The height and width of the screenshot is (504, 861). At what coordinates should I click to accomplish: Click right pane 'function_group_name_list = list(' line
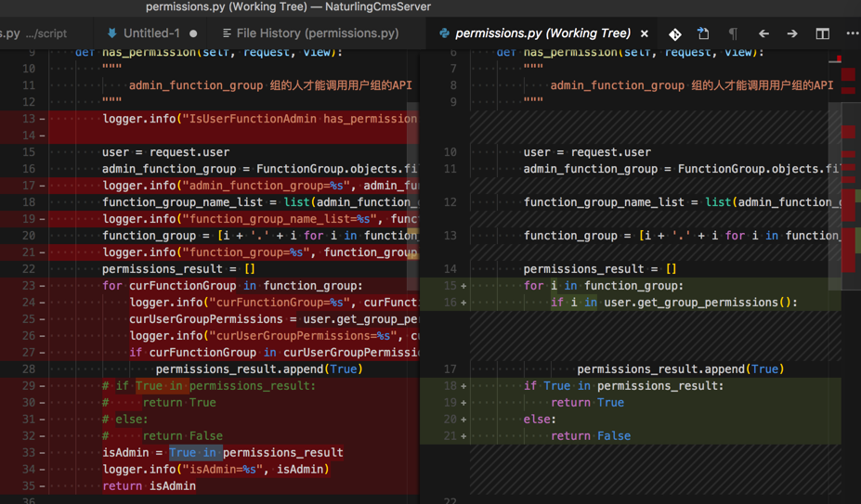click(681, 202)
